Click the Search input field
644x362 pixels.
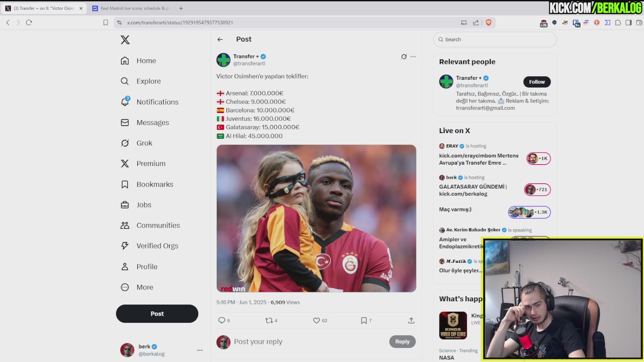coord(495,40)
